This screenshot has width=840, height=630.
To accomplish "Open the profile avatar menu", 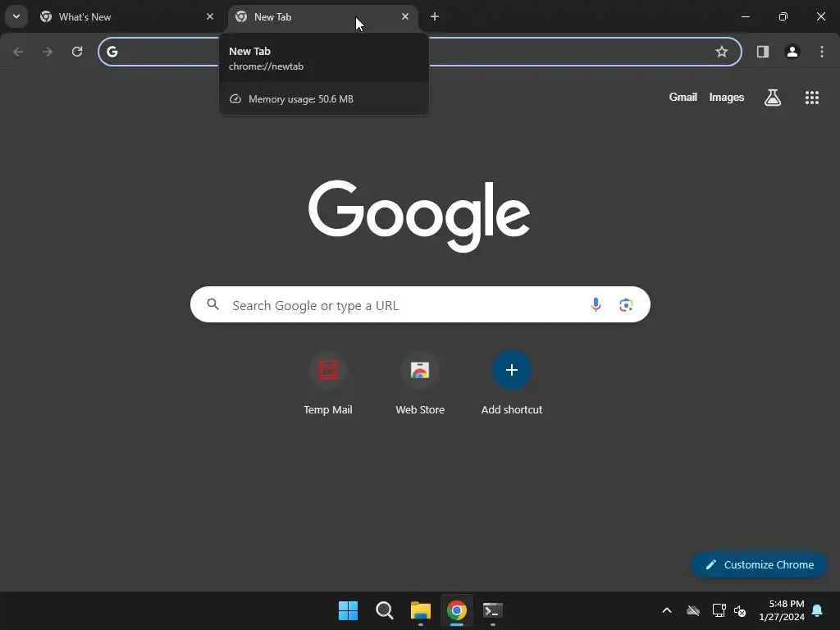I will (792, 52).
